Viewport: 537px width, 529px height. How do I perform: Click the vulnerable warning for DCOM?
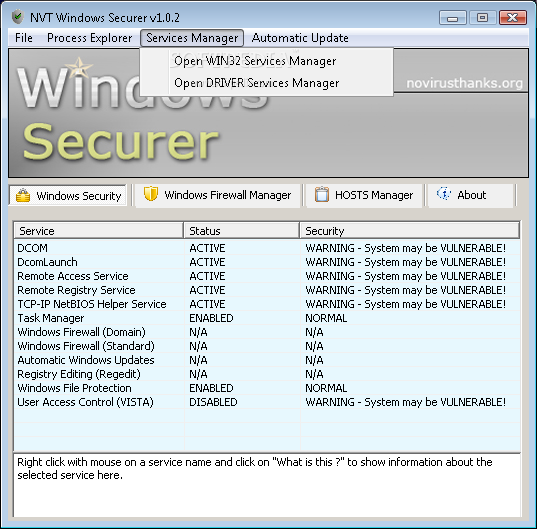coord(405,248)
